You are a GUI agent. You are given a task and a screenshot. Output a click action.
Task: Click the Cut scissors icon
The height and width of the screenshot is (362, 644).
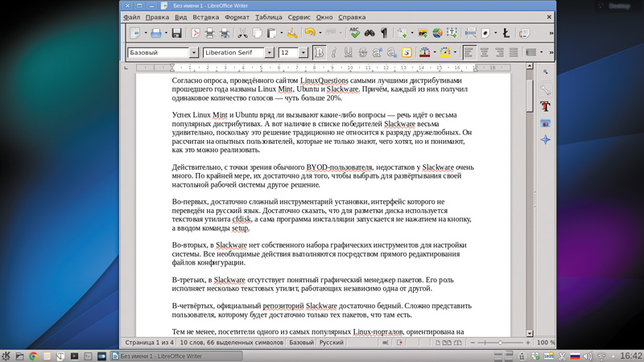tap(243, 33)
